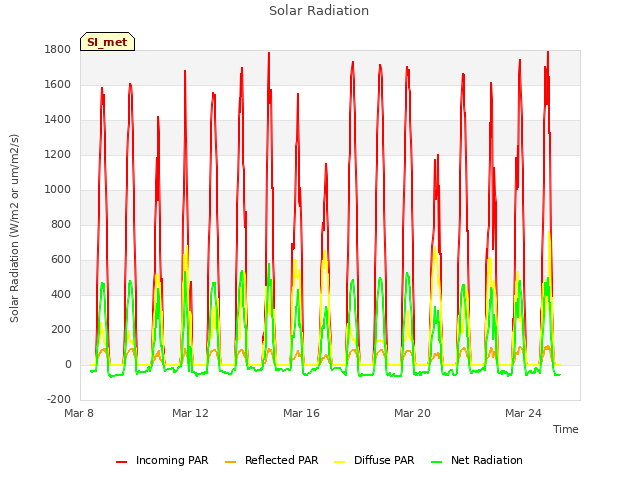Click the 1400 y-axis tick label
This screenshot has width=640, height=480.
pos(58,120)
